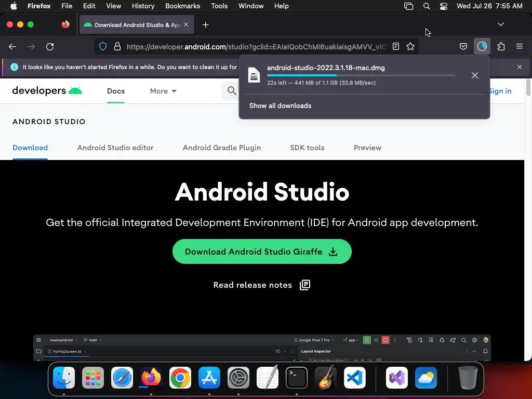Click the developers Android logo
This screenshot has width=532, height=399.
tap(47, 90)
